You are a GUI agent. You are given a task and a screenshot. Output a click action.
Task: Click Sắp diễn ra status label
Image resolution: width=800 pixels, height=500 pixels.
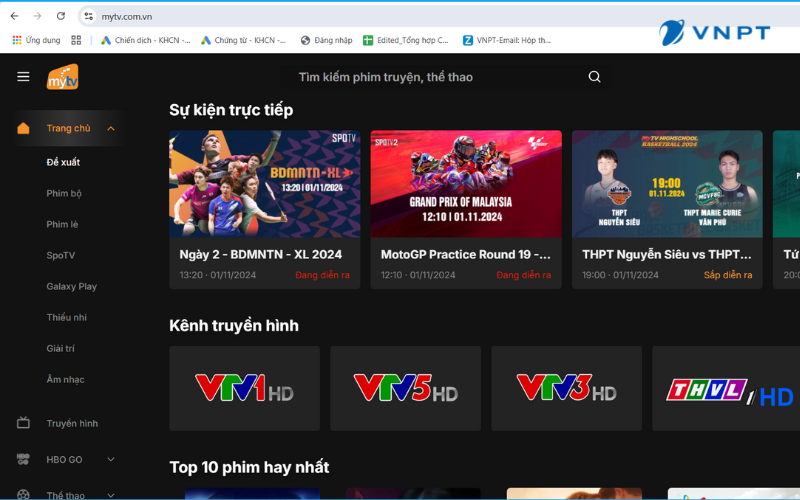coord(728,275)
